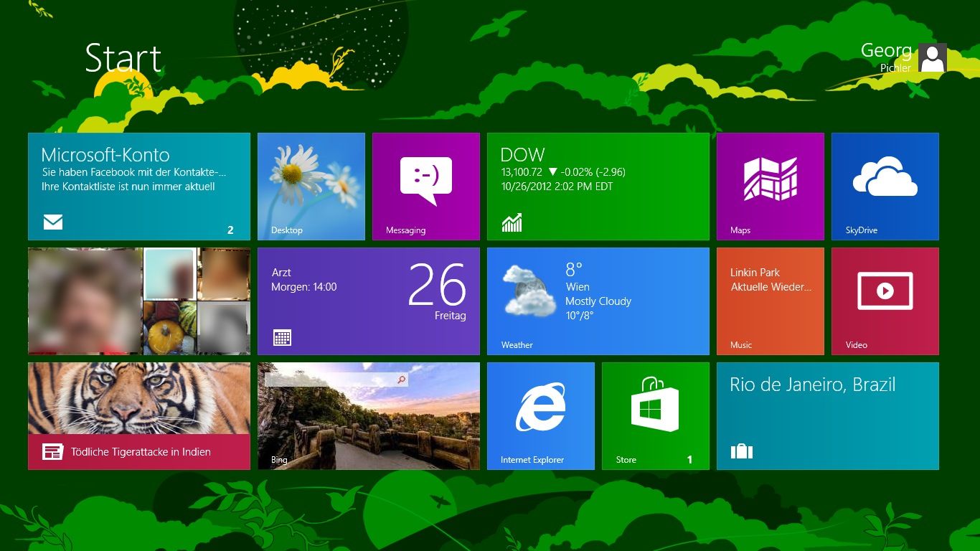Open the Calendar grid icon
Image resolution: width=980 pixels, height=551 pixels.
click(282, 337)
